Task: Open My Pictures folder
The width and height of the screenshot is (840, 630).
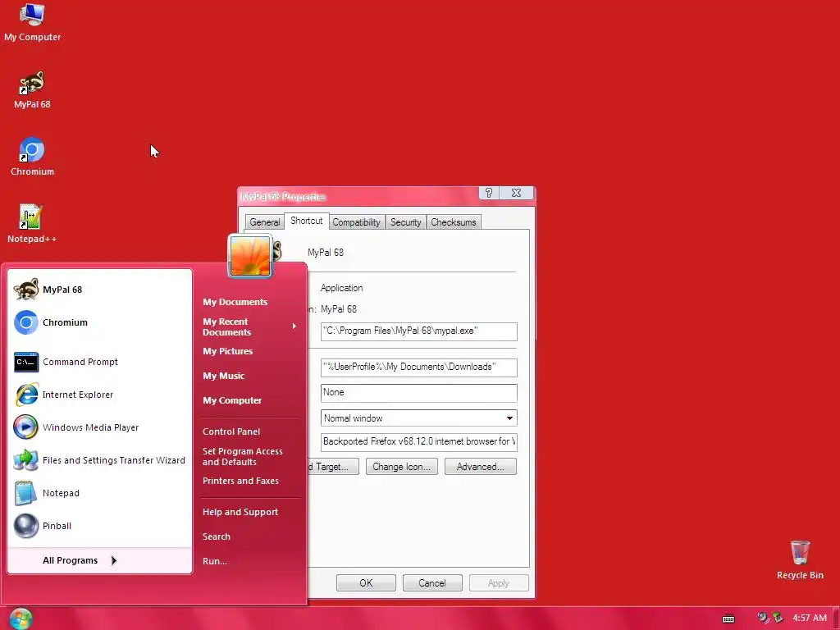Action: point(228,351)
